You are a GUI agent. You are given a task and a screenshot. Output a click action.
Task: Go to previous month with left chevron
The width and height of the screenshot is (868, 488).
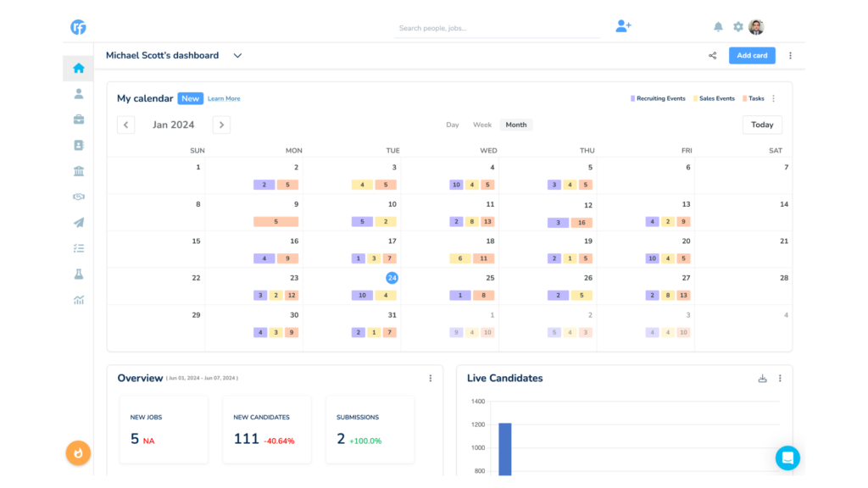pos(125,125)
